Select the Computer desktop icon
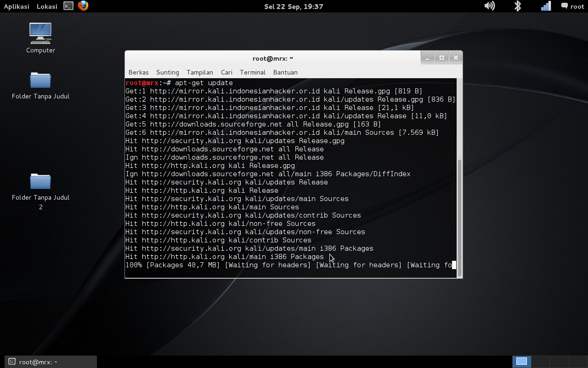The width and height of the screenshot is (588, 368). [40, 38]
